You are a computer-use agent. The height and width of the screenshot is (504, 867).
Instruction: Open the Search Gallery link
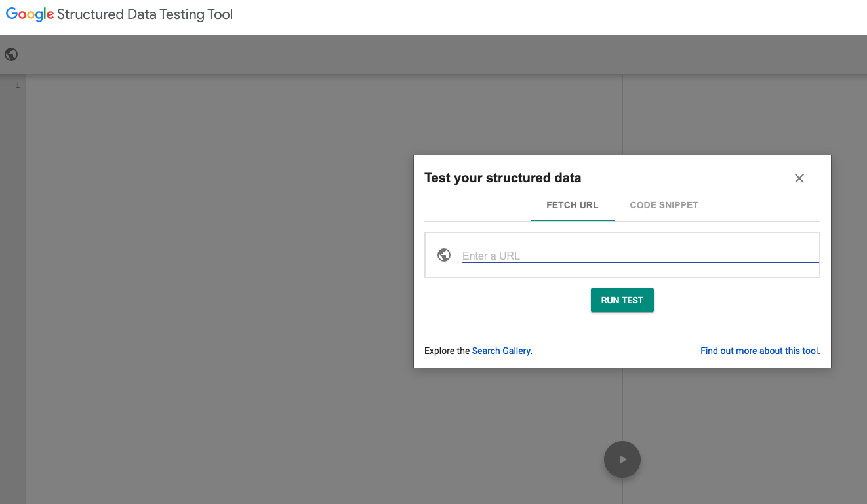[x=501, y=351]
